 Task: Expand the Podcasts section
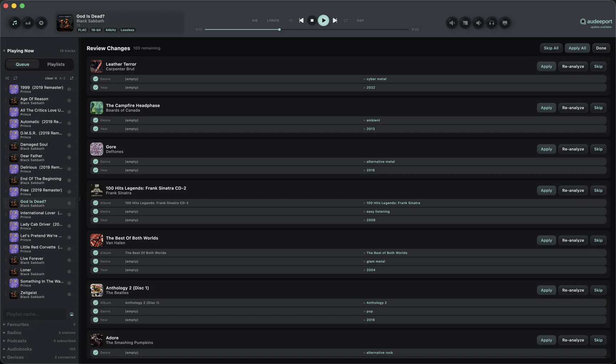click(4, 341)
